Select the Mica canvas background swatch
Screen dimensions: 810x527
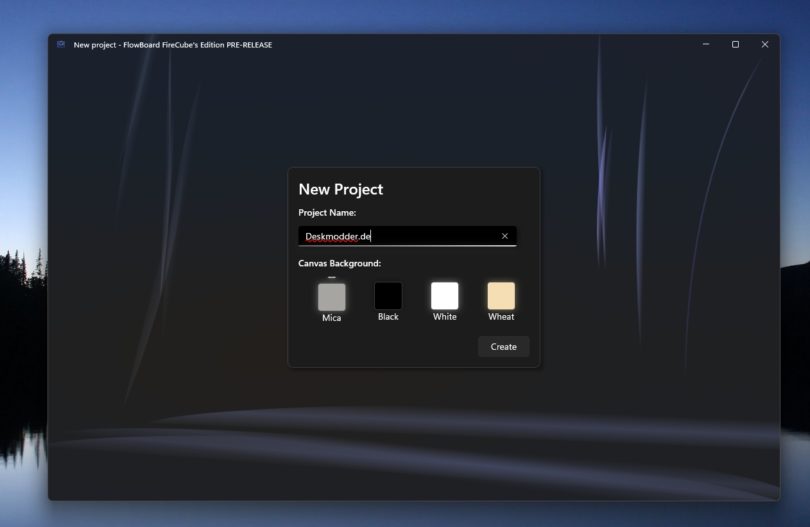click(331, 297)
